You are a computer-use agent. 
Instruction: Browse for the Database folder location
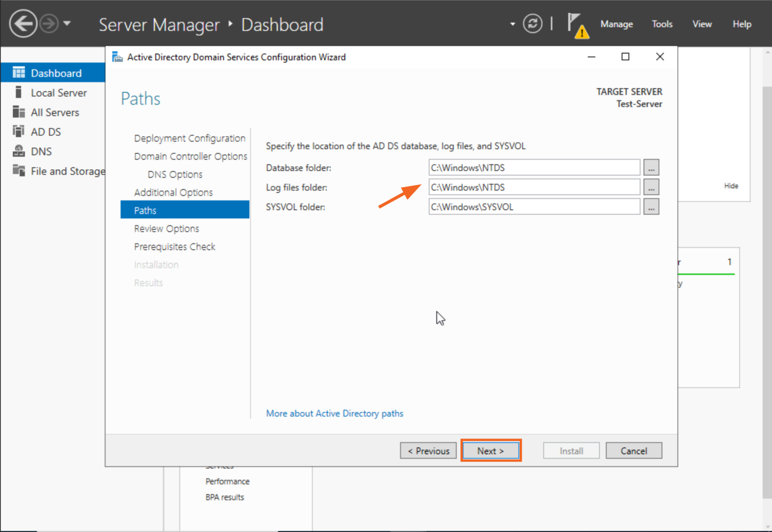click(651, 167)
